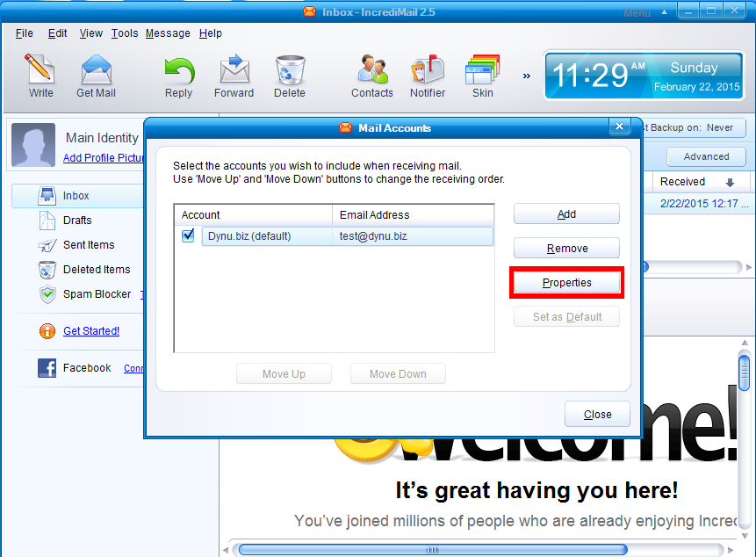Open the Notifier mailbox icon
The height and width of the screenshot is (557, 756).
(x=428, y=76)
